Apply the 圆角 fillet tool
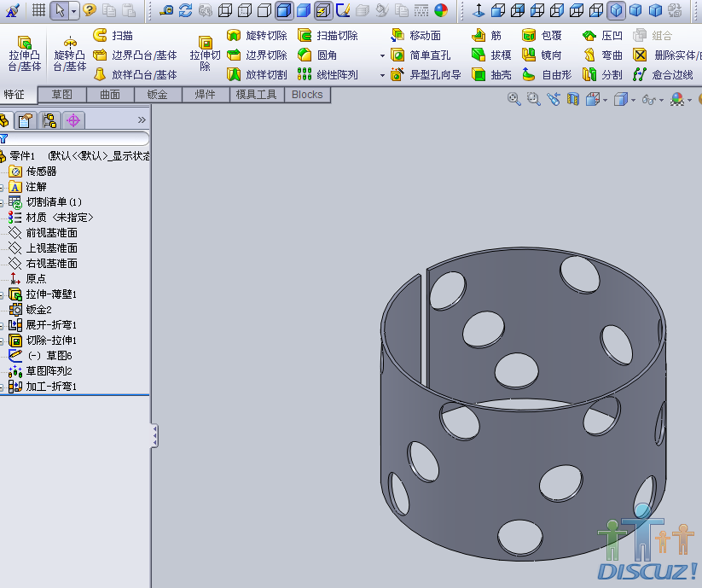The image size is (702, 588). click(x=317, y=55)
